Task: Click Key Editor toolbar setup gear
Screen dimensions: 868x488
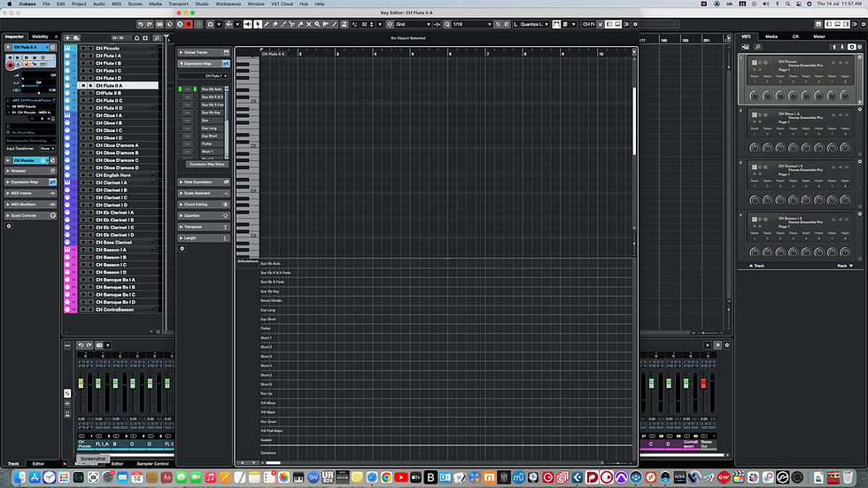Action: coord(635,24)
